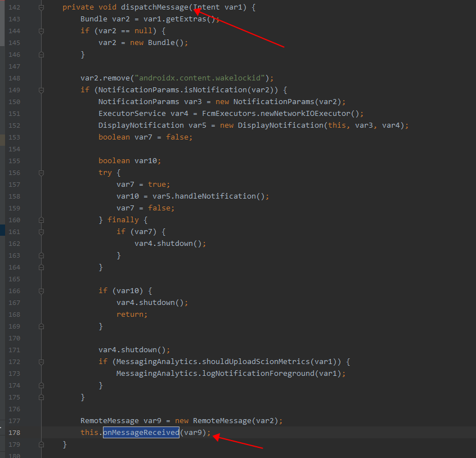Image resolution: width=476 pixels, height=458 pixels.
Task: Click NotificationParams constructor on line 150
Action: (x=274, y=102)
